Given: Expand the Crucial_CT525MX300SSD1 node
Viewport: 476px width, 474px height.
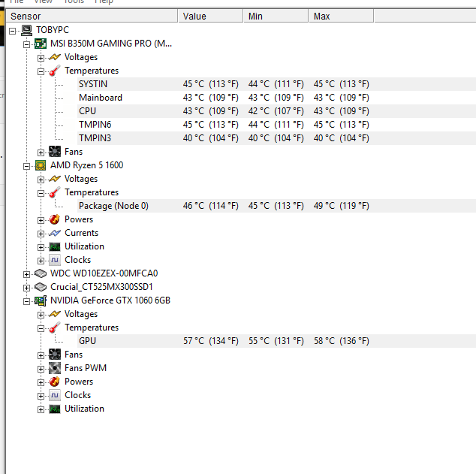Looking at the screenshot, I should (27, 288).
